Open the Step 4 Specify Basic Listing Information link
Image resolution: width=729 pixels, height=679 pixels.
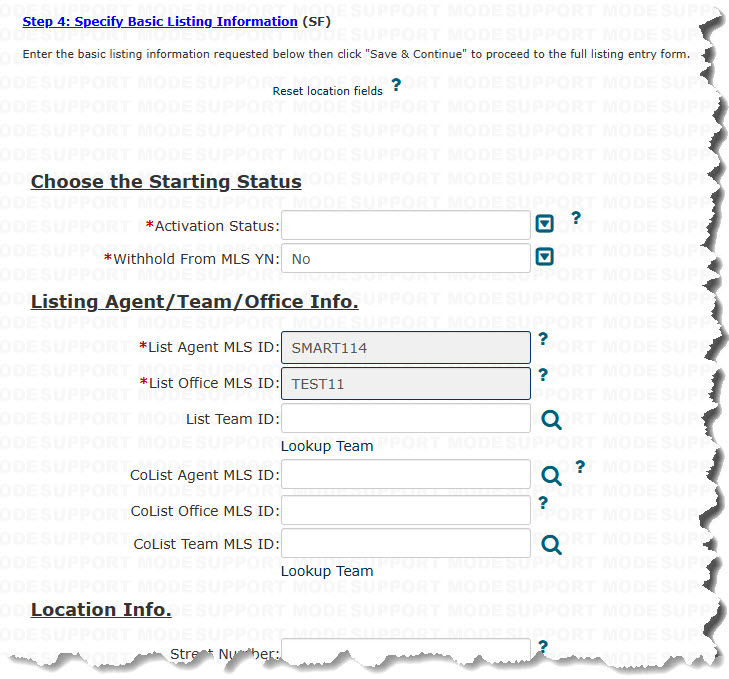(x=160, y=22)
